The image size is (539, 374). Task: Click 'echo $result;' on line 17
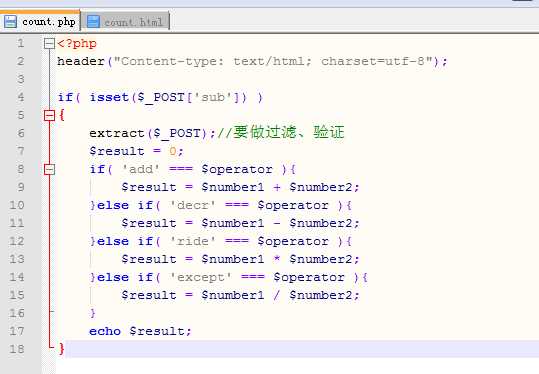(x=140, y=331)
